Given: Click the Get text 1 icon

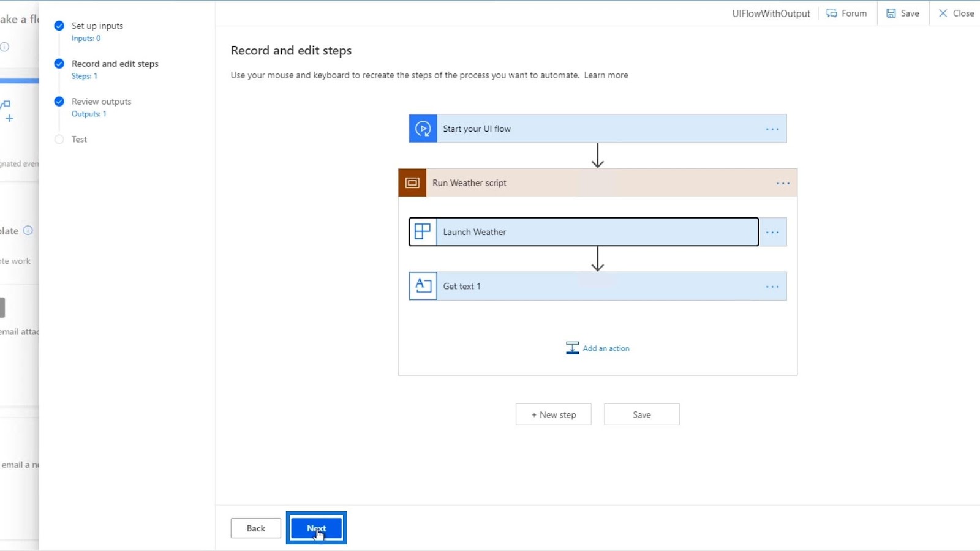Looking at the screenshot, I should point(423,286).
